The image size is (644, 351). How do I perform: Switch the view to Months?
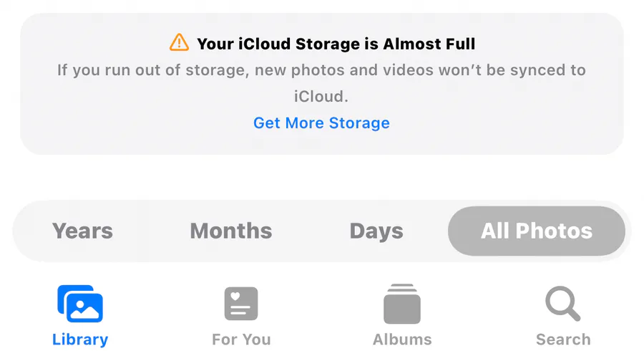[231, 231]
